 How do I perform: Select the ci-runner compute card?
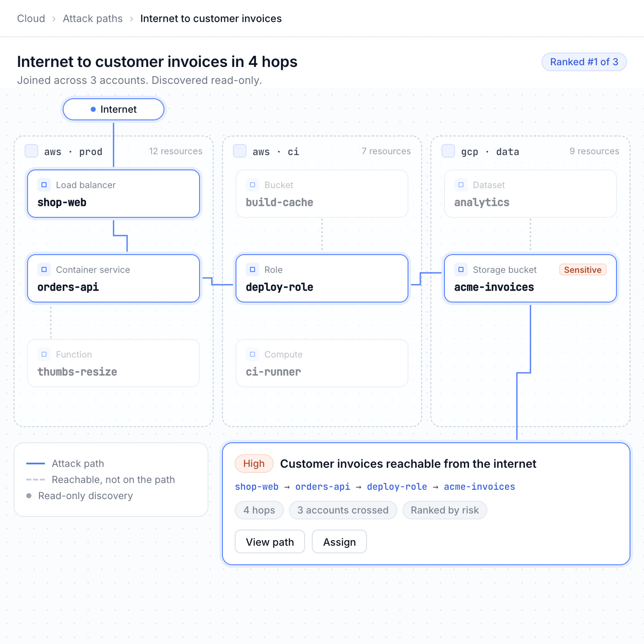(322, 363)
